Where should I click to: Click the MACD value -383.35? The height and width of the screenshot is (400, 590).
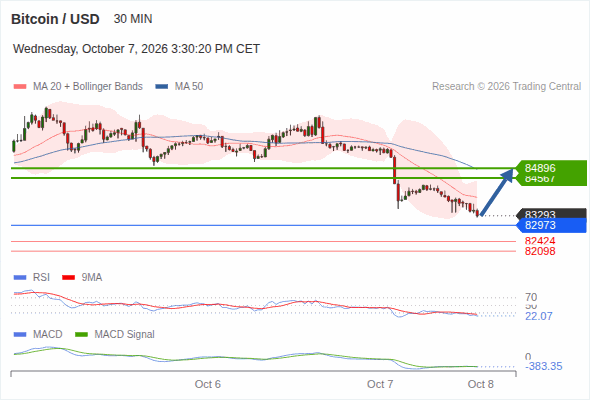544,366
